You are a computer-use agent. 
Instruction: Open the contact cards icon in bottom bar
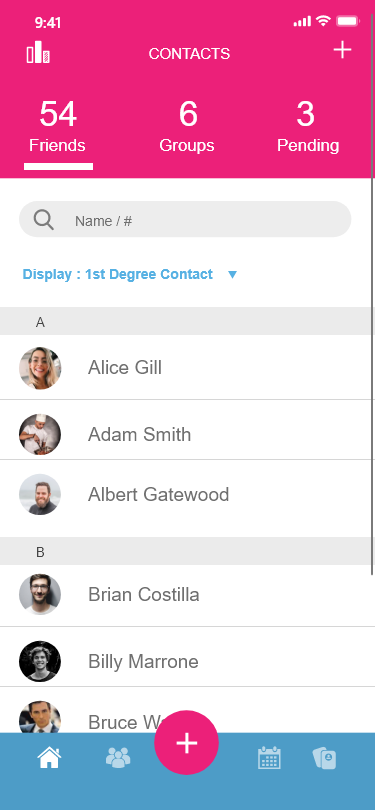324,758
